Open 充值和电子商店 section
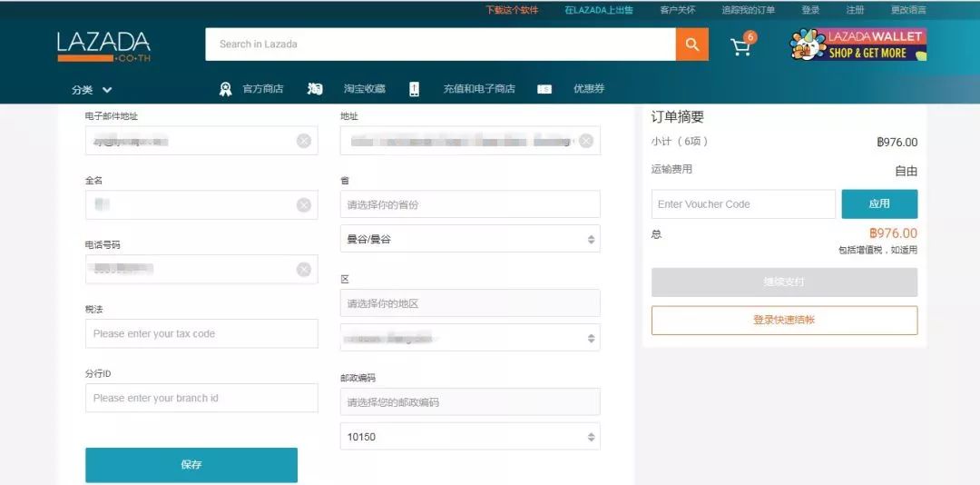980x485 pixels. point(479,89)
